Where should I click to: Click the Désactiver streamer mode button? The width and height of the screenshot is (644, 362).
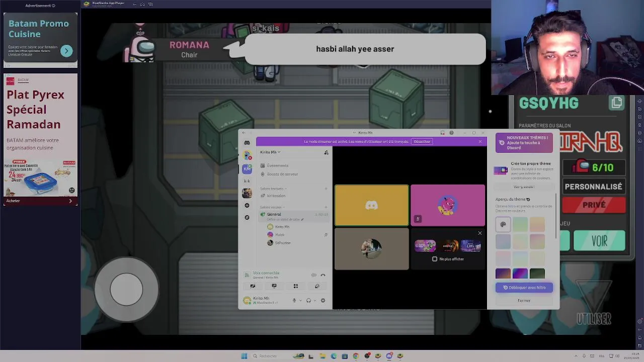(x=422, y=142)
